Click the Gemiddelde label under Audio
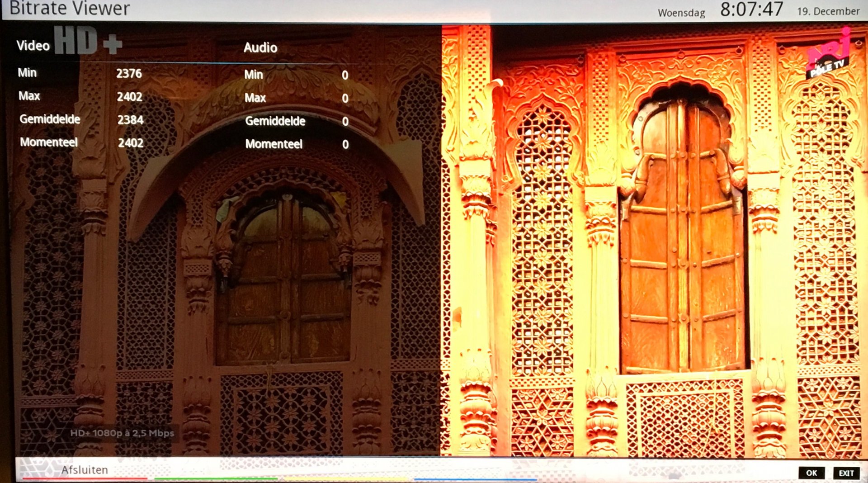Screen dimensions: 868x483 [x=275, y=121]
